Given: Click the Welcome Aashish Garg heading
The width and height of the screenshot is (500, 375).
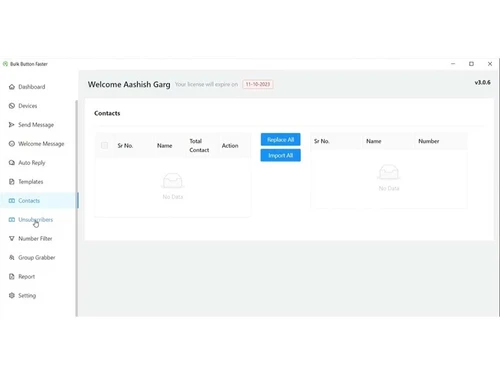Looking at the screenshot, I should coord(129,84).
